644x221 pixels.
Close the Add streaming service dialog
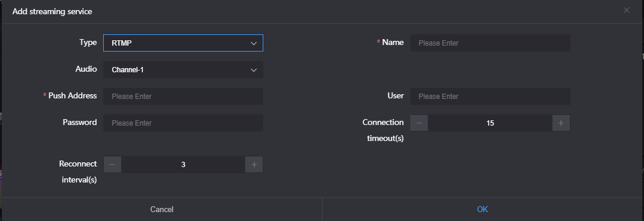pyautogui.click(x=626, y=10)
